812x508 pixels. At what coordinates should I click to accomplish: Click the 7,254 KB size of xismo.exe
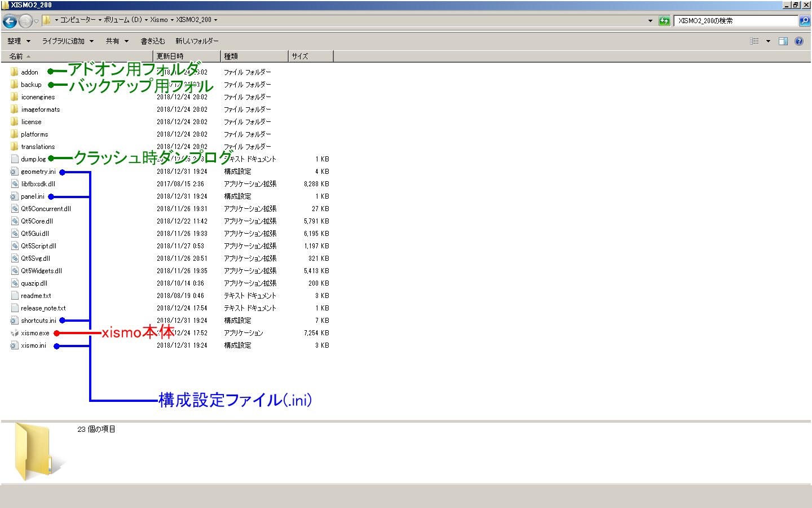coord(316,333)
